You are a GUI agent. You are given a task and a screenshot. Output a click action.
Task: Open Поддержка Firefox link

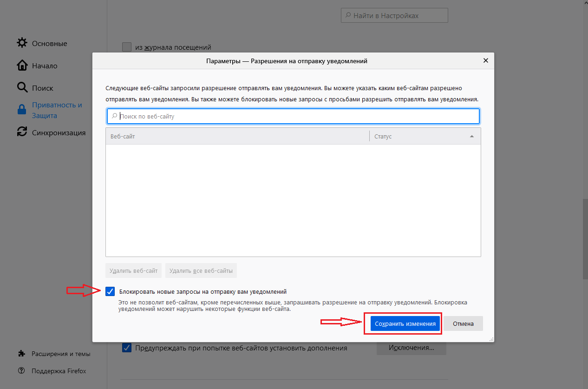pos(59,371)
